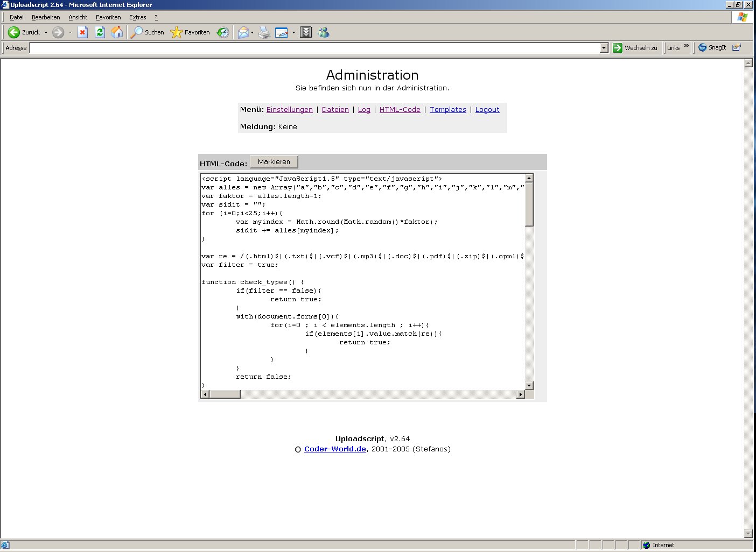
Task: Click the IE icon in the title bar
Action: [5, 5]
